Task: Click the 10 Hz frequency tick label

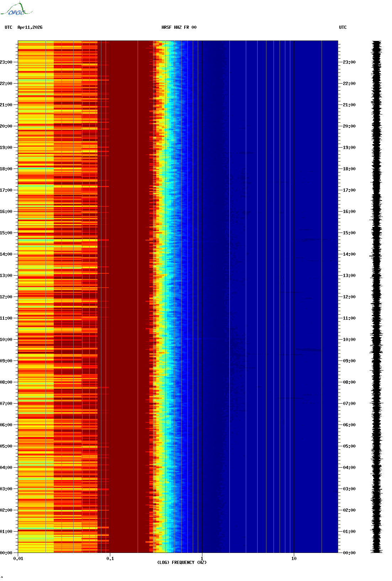Action: [294, 559]
